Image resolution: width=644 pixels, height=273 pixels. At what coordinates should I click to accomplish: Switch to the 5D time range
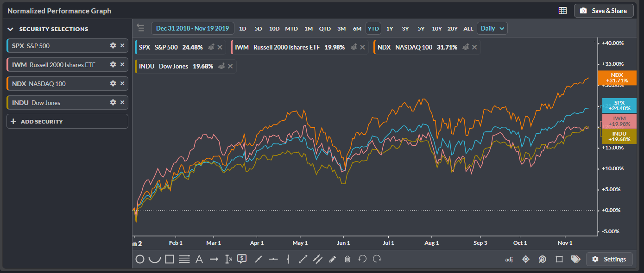point(258,28)
